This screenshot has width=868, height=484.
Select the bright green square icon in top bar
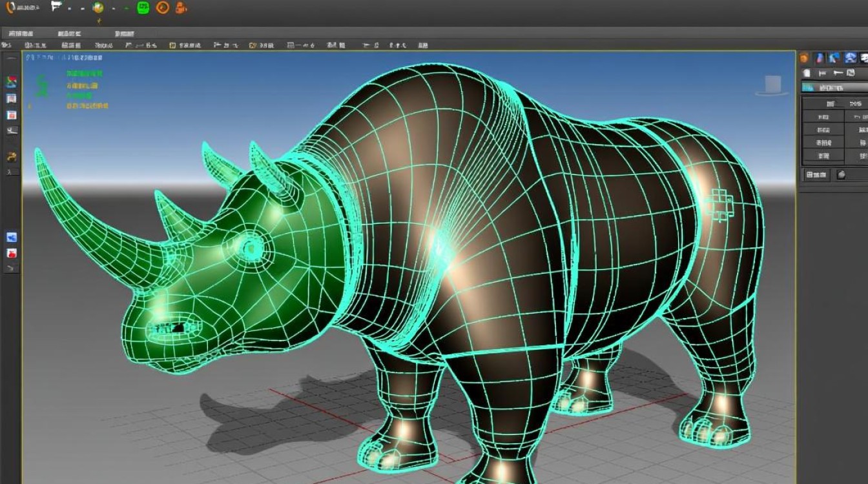coord(143,8)
